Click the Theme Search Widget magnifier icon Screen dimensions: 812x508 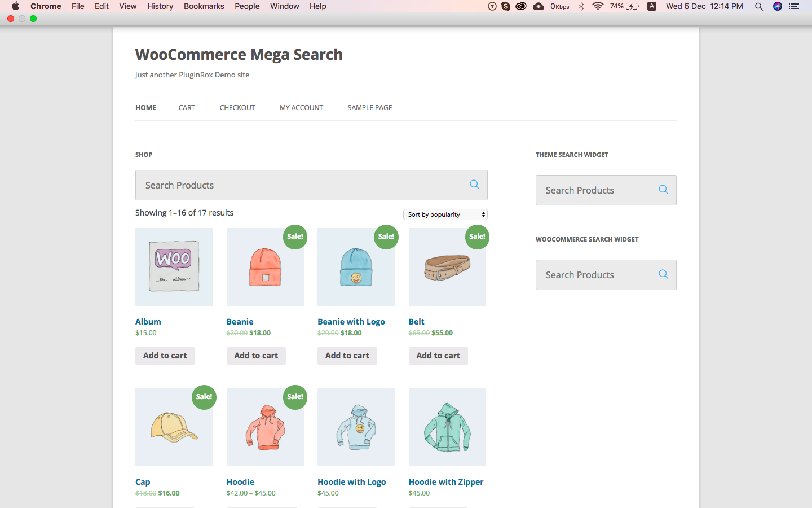click(x=663, y=190)
